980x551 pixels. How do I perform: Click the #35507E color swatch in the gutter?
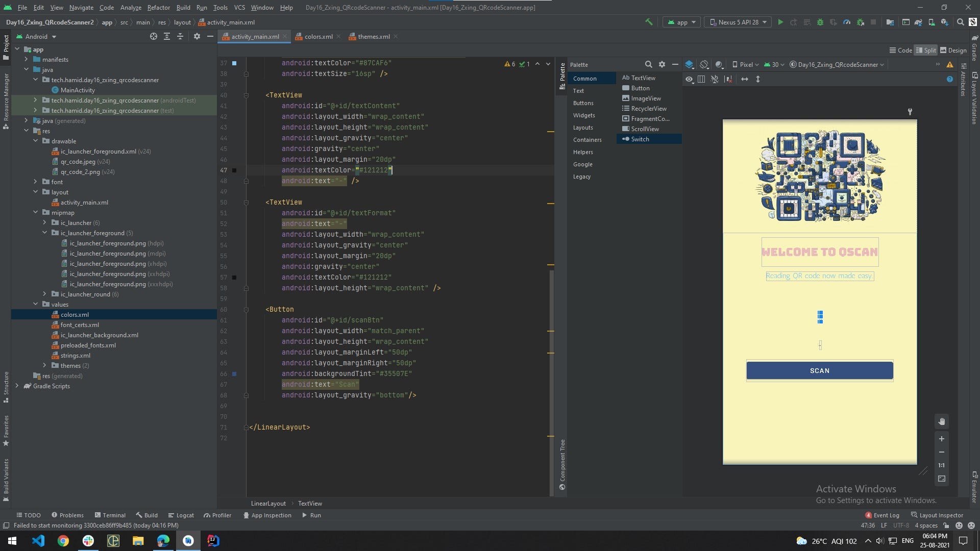[x=234, y=374]
